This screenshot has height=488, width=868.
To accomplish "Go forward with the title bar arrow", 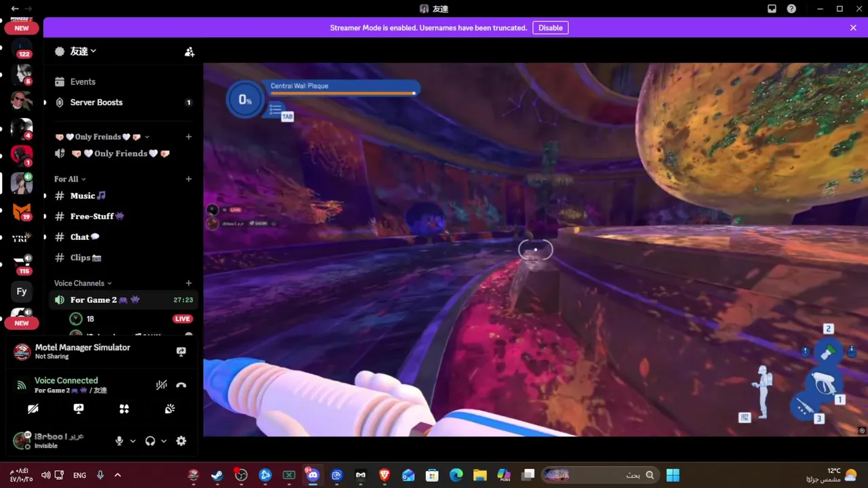I will coord(28,9).
